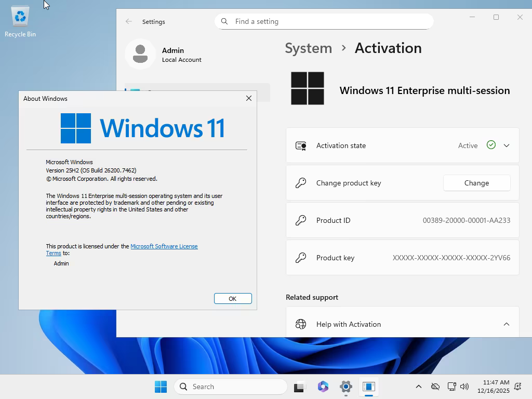The height and width of the screenshot is (399, 532).
Task: Open the Admin account profile picture
Action: (x=140, y=54)
